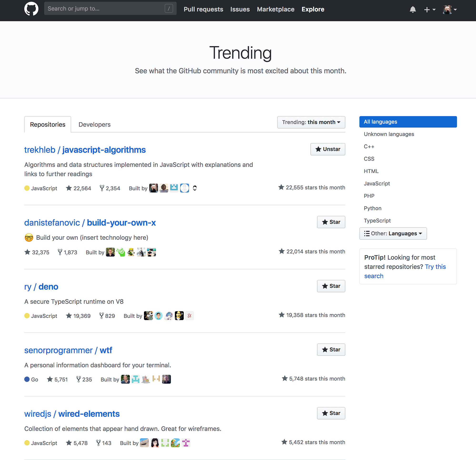Select the Repositories tab

coord(48,124)
